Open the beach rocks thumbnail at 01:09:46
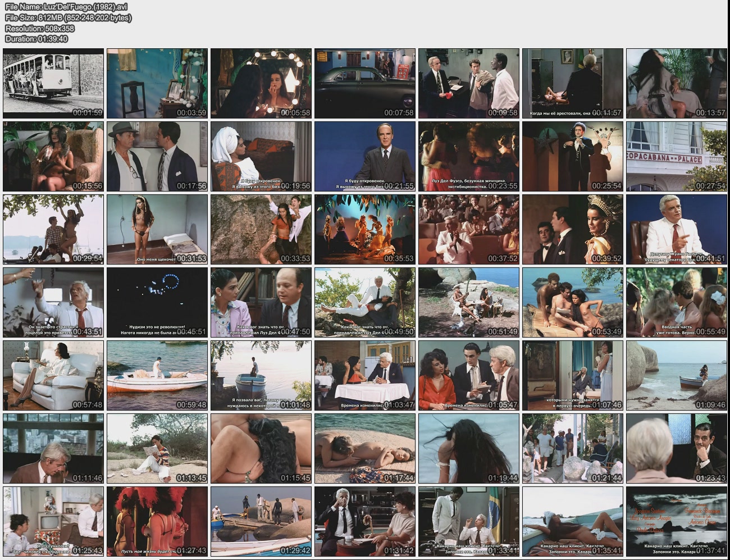 tap(677, 375)
